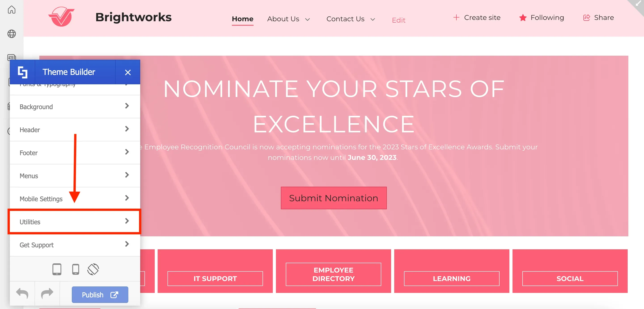
Task: Click the Publish button
Action: click(x=100, y=294)
